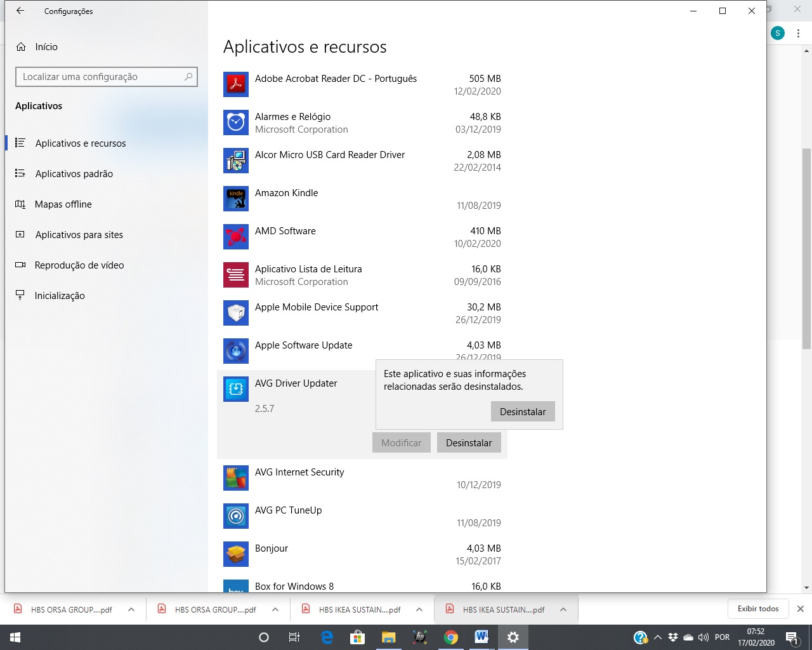Switch to Google Chrome on taskbar
The height and width of the screenshot is (650, 812).
(451, 637)
